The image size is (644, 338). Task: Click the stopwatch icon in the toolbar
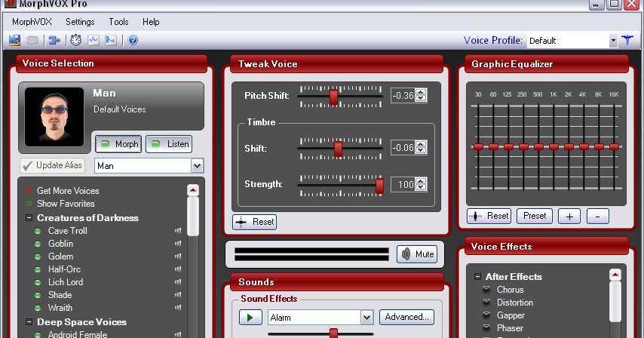pos(75,40)
